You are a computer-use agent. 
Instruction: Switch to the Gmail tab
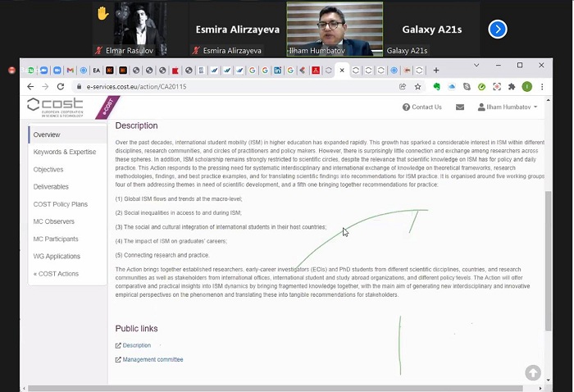click(71, 71)
